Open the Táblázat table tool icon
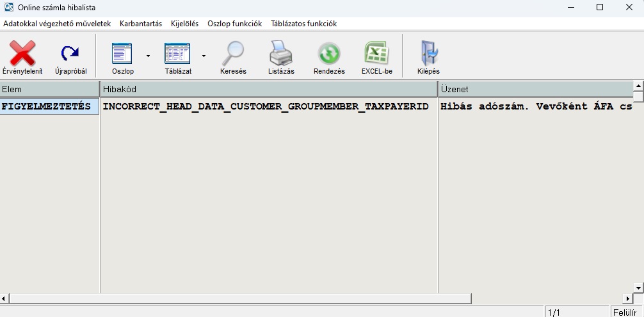Viewport: 644px width, 317px height. point(177,54)
